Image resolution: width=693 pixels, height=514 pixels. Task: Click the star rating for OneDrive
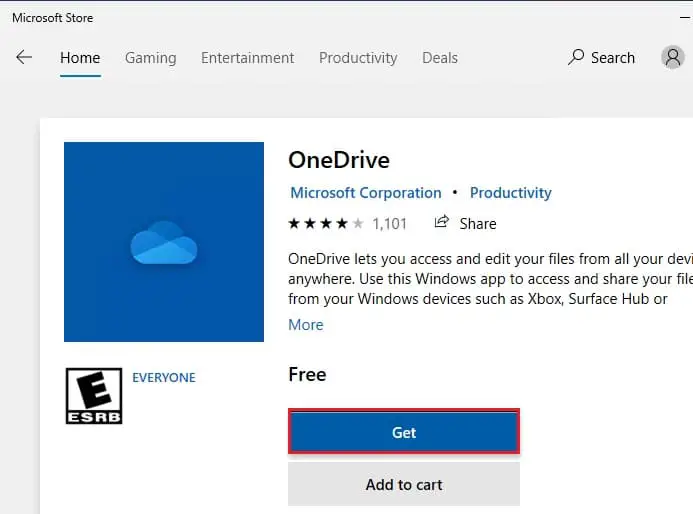click(326, 224)
